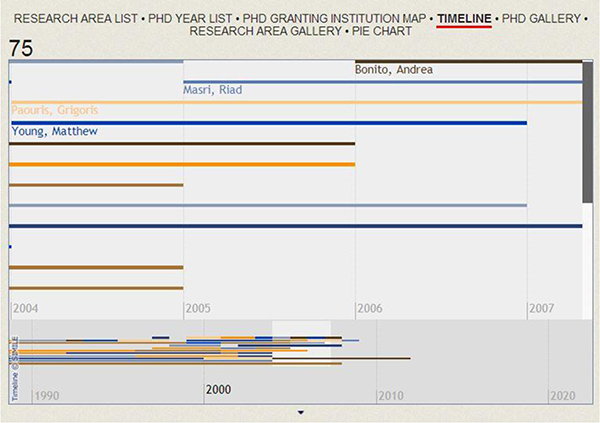Screen dimensions: 600x423
Task: Click the 2007 year label on the date band
Action: (x=541, y=308)
